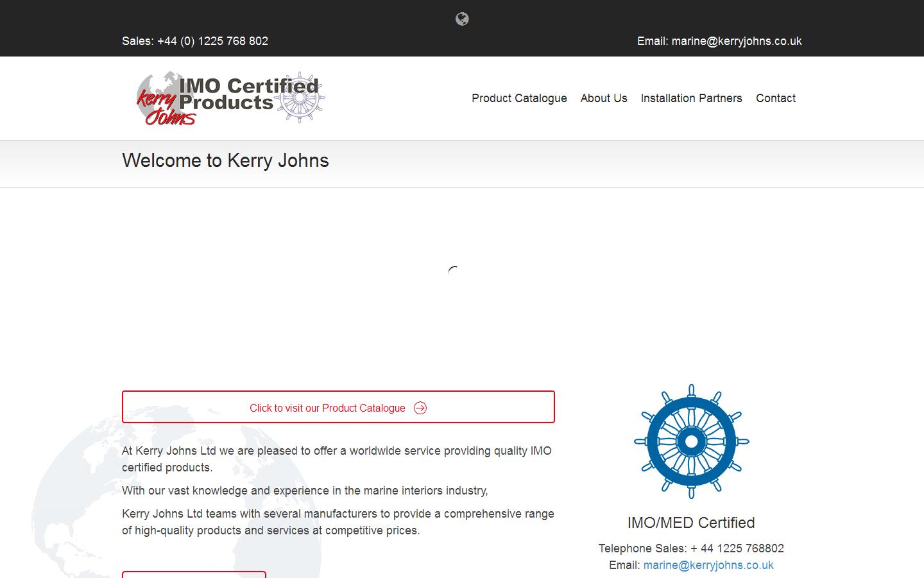The image size is (924, 578).
Task: Go to the About Us page
Action: pyautogui.click(x=603, y=98)
